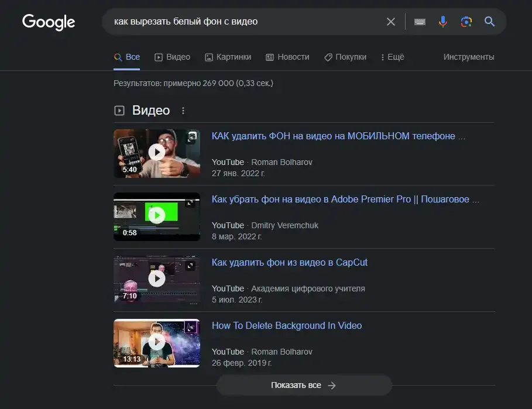Open Google Lens image search icon
The height and width of the screenshot is (409, 532).
[x=466, y=22]
